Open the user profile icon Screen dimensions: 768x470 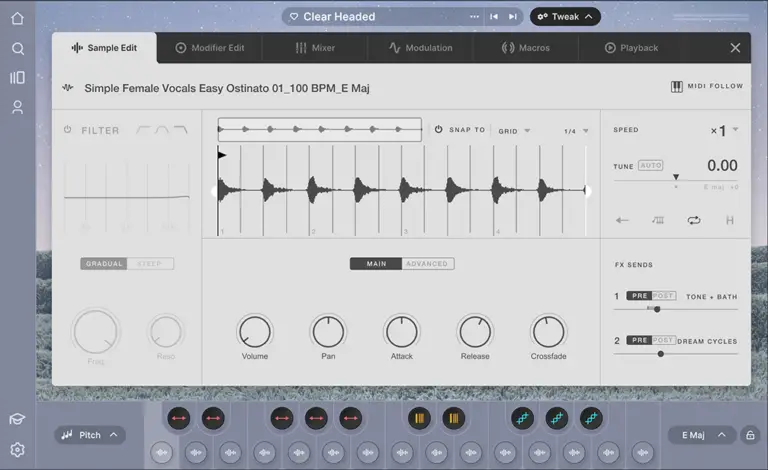pyautogui.click(x=17, y=107)
